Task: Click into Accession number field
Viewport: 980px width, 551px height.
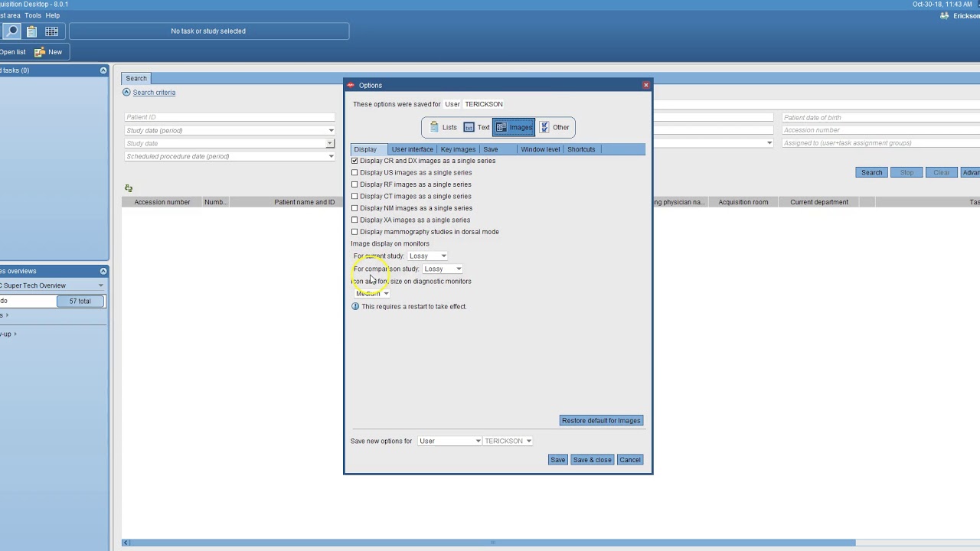Action: pyautogui.click(x=880, y=130)
